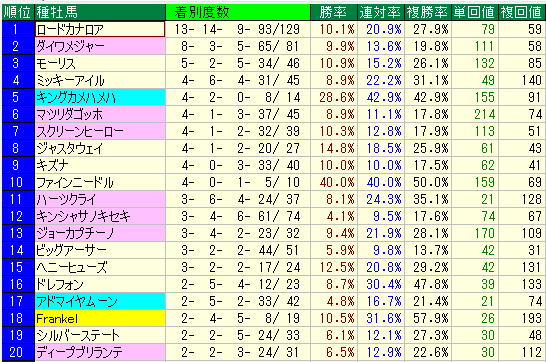Select the ハーツクライ stallion cell
Image resolution: width=546 pixels, height=362 pixels.
pos(100,199)
